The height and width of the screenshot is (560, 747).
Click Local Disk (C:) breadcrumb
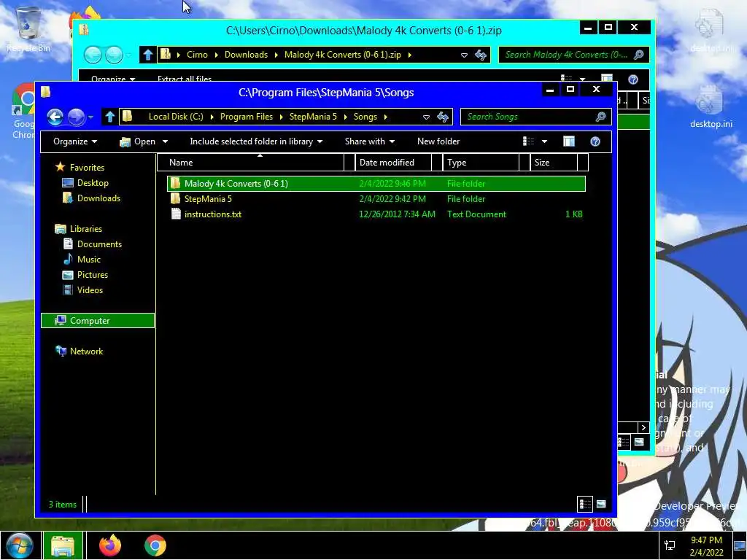click(x=176, y=117)
